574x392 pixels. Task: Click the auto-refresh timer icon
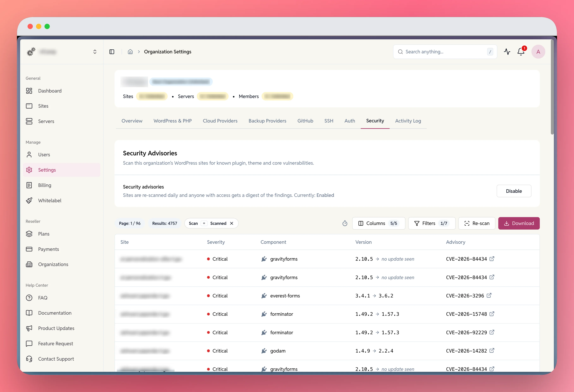click(x=345, y=223)
